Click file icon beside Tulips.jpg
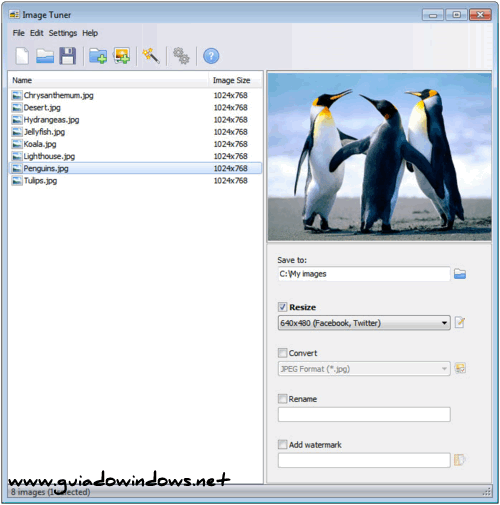 click(x=17, y=181)
